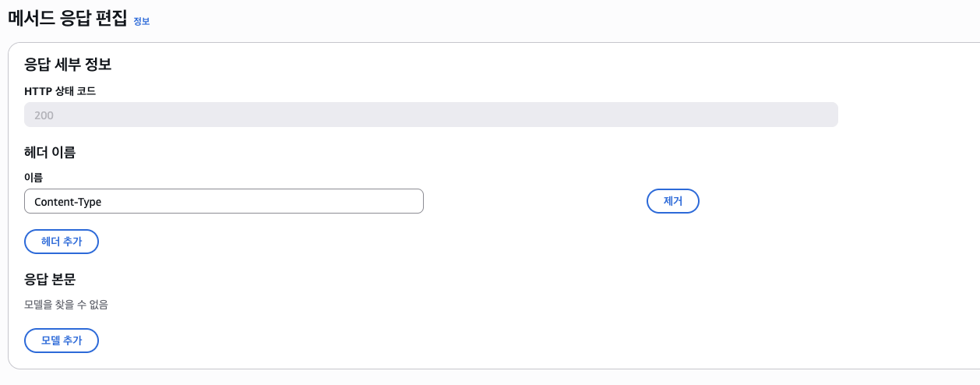The width and height of the screenshot is (980, 385).
Task: Click the 메서드 응답 편집 page title
Action: [x=67, y=19]
